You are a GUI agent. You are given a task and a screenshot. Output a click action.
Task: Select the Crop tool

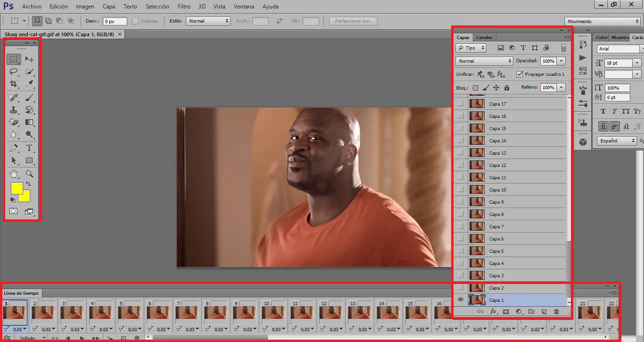(14, 84)
